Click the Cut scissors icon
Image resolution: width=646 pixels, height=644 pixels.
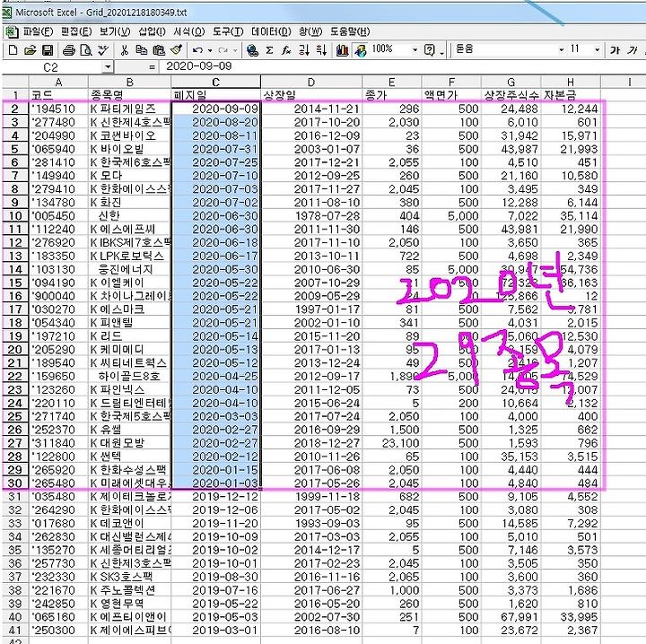point(124,50)
